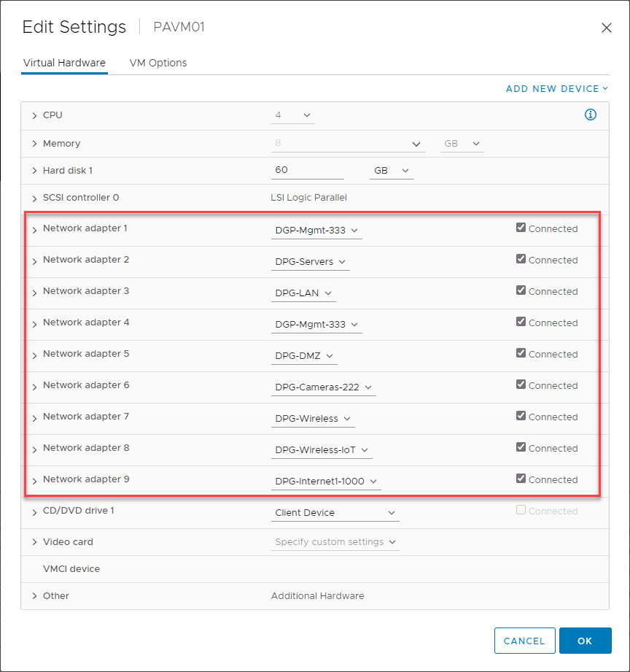Open hard disk size unit GB dropdown
Viewport: 630px width, 672px height.
pos(392,171)
